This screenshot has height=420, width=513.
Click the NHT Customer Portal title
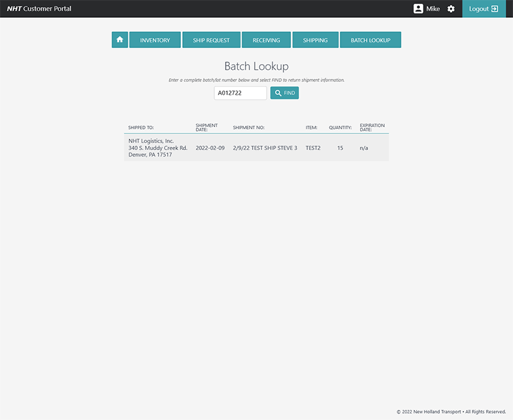click(x=39, y=9)
